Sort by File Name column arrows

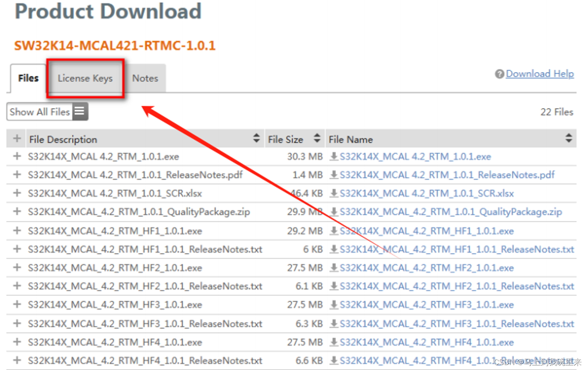pyautogui.click(x=569, y=138)
